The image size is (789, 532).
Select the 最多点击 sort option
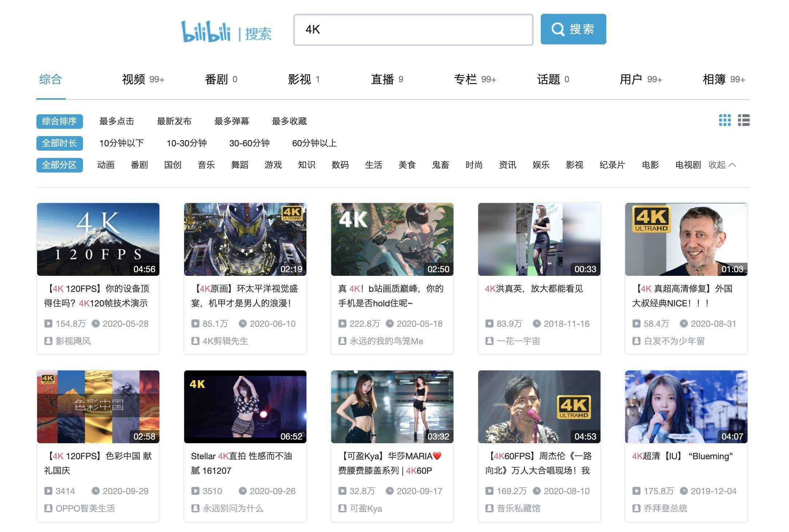116,121
